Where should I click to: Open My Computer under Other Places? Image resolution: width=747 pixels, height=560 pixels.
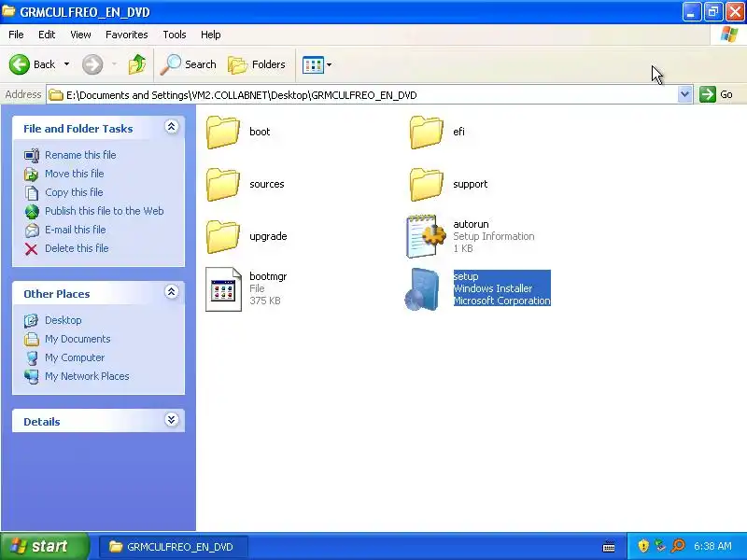coord(75,357)
